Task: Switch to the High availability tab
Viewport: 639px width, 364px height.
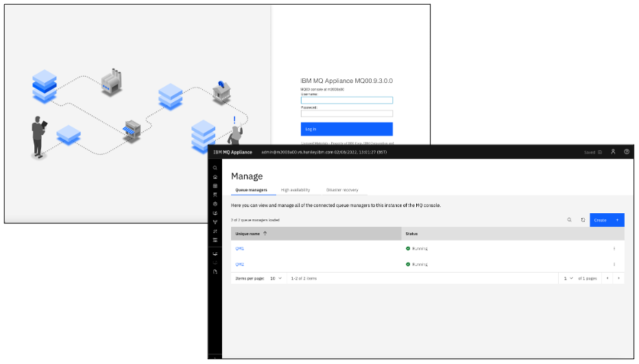Action: (x=296, y=190)
